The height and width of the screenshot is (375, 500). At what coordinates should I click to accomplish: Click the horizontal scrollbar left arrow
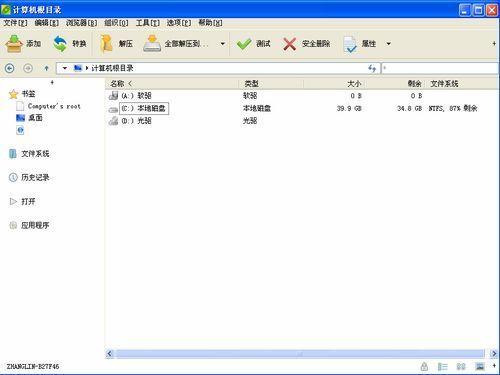[110, 354]
